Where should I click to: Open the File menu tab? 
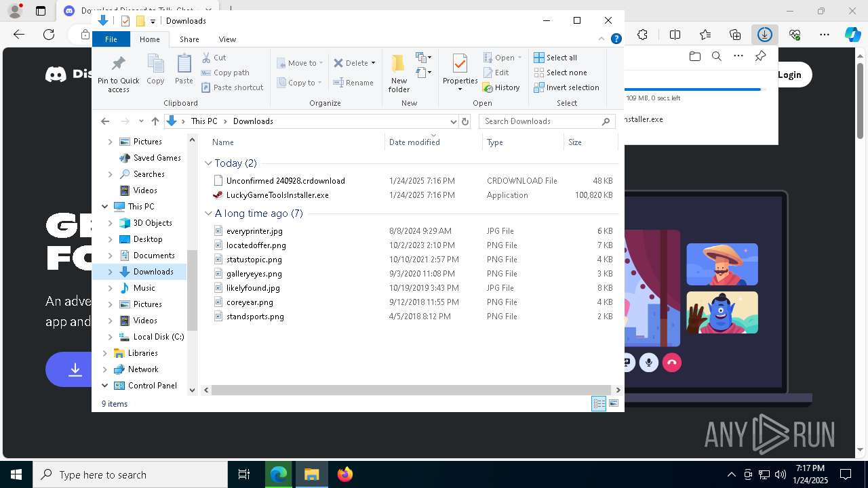click(x=111, y=39)
